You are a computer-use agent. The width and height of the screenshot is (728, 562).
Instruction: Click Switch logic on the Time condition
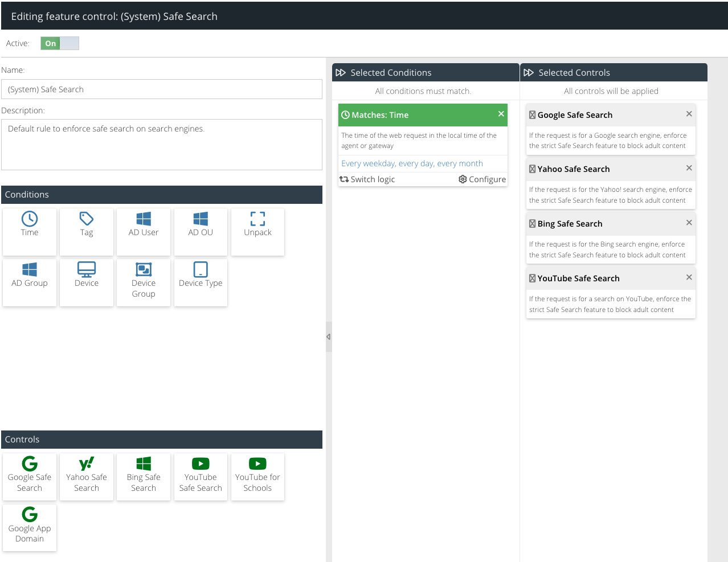(367, 179)
